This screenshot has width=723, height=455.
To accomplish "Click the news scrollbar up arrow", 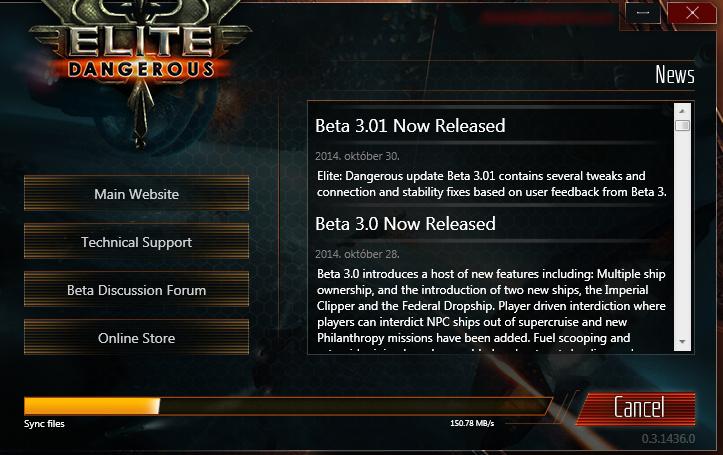I will (x=682, y=111).
